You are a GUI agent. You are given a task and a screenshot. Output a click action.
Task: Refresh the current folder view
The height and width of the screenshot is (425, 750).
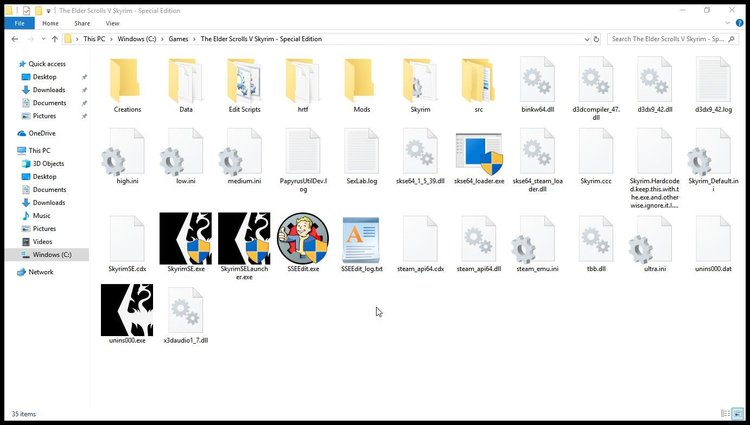[x=596, y=39]
